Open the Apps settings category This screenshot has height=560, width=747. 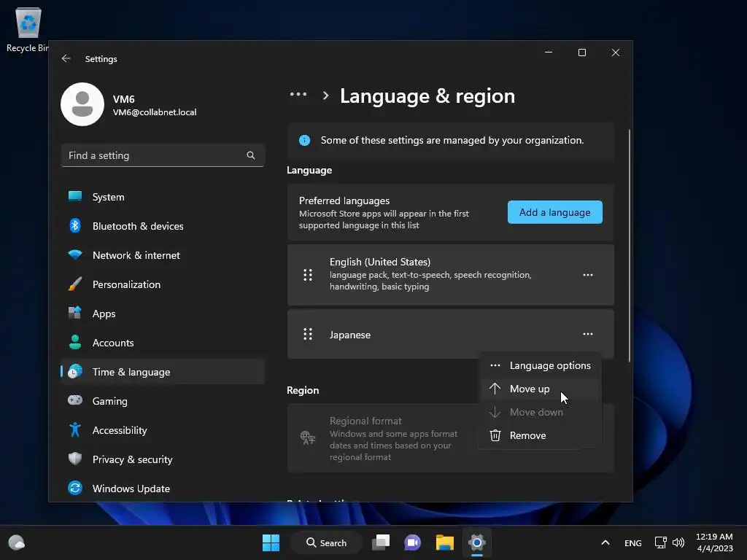[x=163, y=314]
